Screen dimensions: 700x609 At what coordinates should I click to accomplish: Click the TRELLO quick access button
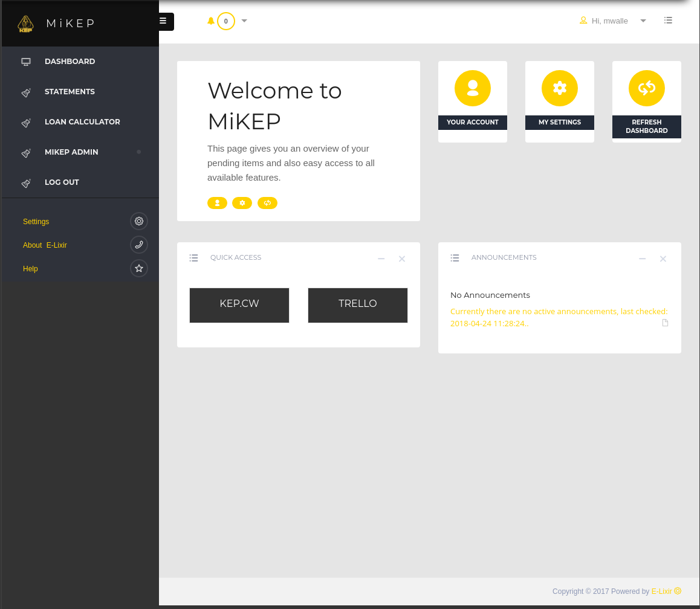click(x=358, y=304)
